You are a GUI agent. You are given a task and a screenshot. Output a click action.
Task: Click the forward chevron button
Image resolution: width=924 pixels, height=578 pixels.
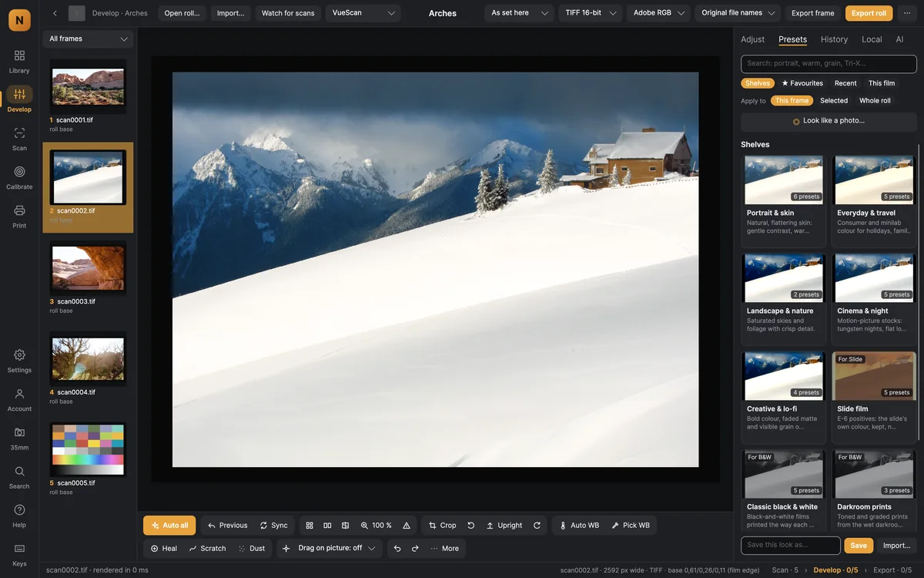[x=76, y=13]
